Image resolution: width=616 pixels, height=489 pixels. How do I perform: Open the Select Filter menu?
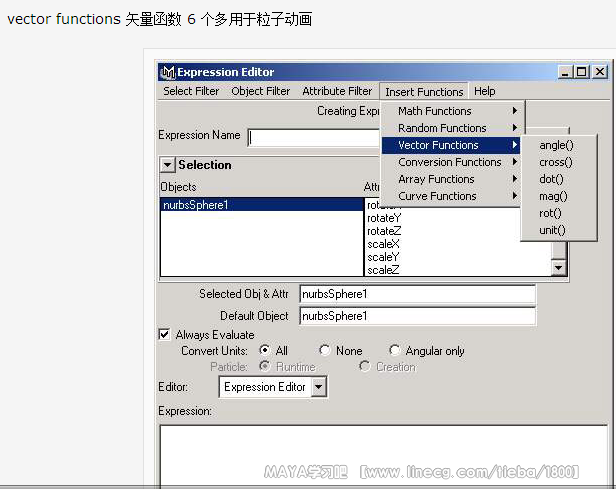click(x=191, y=91)
